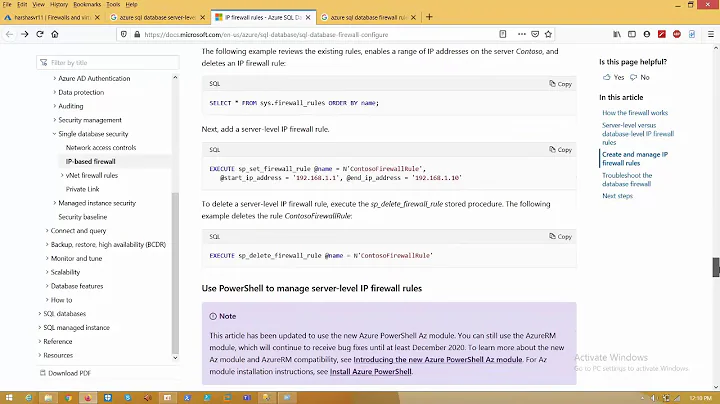This screenshot has height=404, width=720.
Task: Open Network access controls article
Action: coord(101,148)
